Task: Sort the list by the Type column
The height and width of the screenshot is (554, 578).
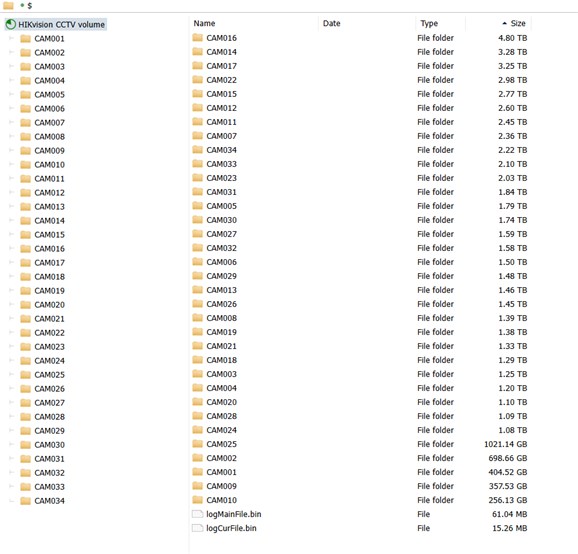Action: pyautogui.click(x=429, y=23)
